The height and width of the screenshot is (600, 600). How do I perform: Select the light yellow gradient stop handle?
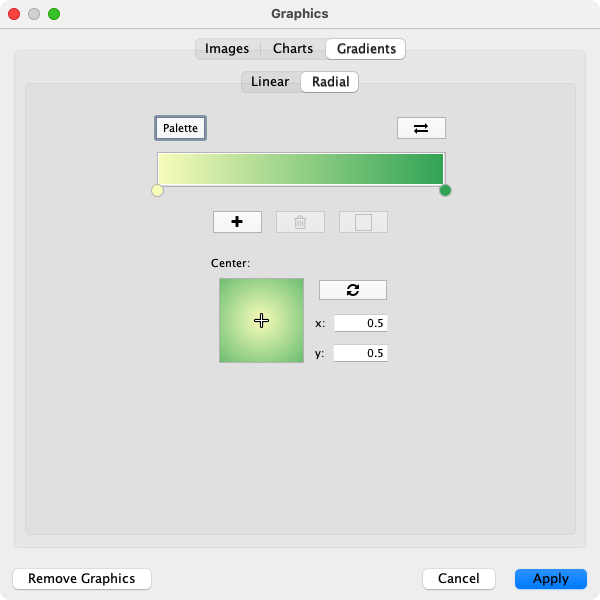(x=157, y=190)
